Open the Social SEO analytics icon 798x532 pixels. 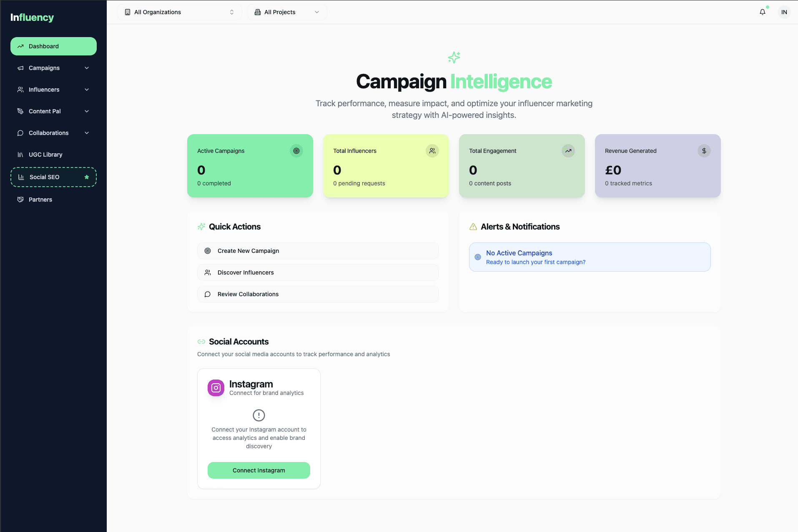click(21, 177)
